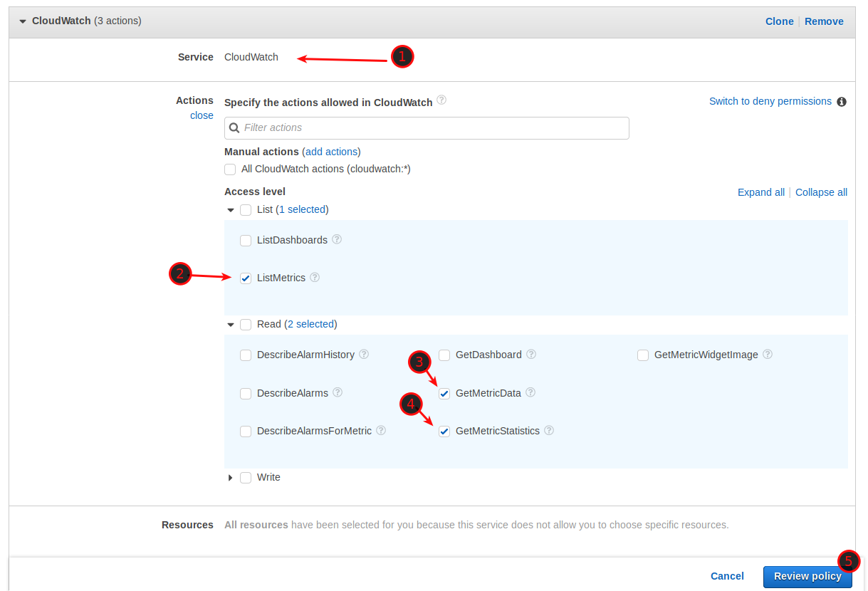Collapse the CloudWatch (3 actions) section arrow
The image size is (868, 591).
click(23, 22)
